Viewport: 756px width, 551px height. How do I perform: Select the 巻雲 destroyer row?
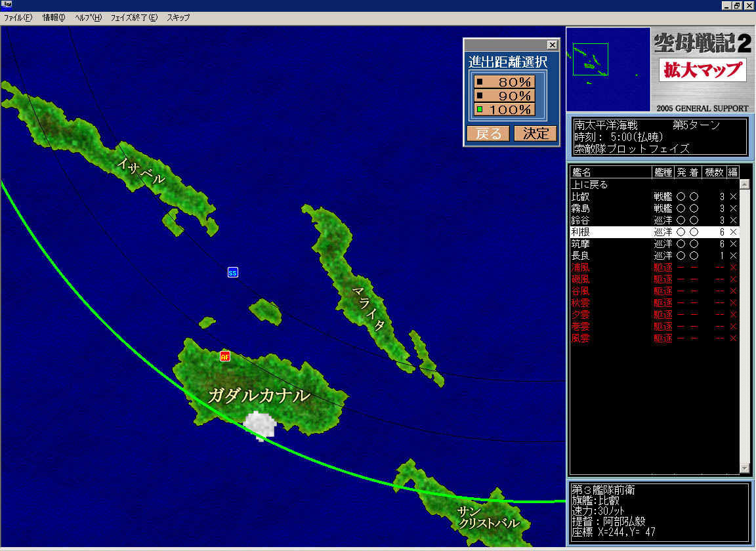(655, 327)
